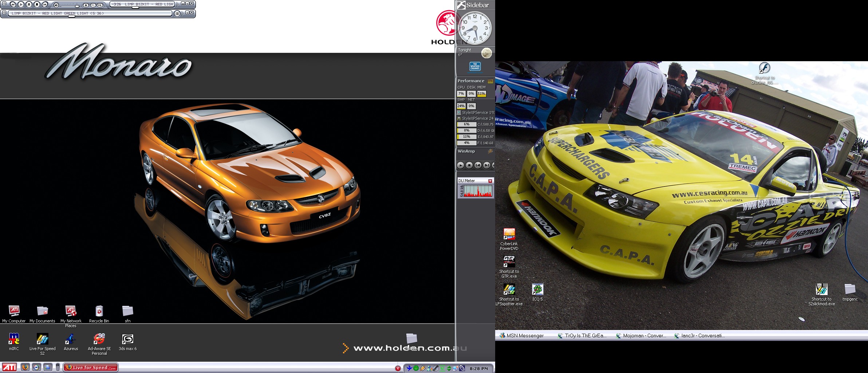This screenshot has width=868, height=373.
Task: Select the Holden folder icon on desktop
Action: (411, 342)
